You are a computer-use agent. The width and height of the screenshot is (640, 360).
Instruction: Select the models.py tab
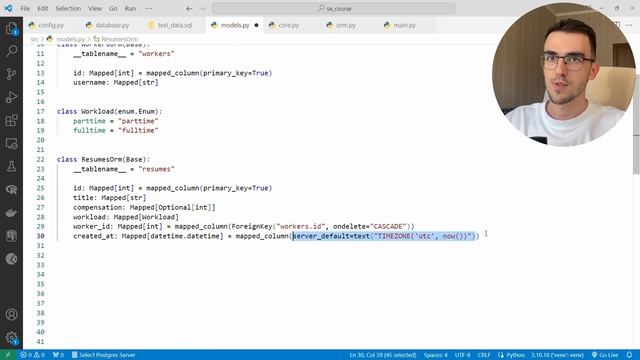coord(235,25)
